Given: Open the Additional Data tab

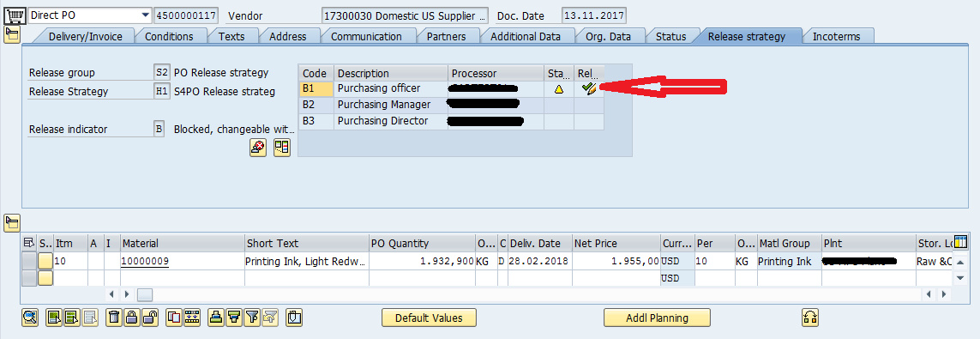Looking at the screenshot, I should (x=525, y=36).
